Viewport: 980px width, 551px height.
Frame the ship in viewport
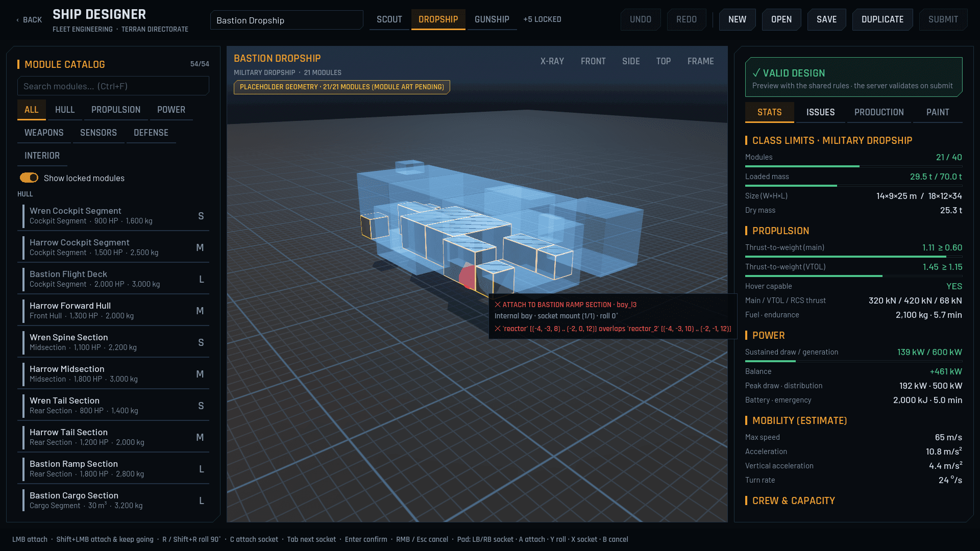pyautogui.click(x=701, y=61)
